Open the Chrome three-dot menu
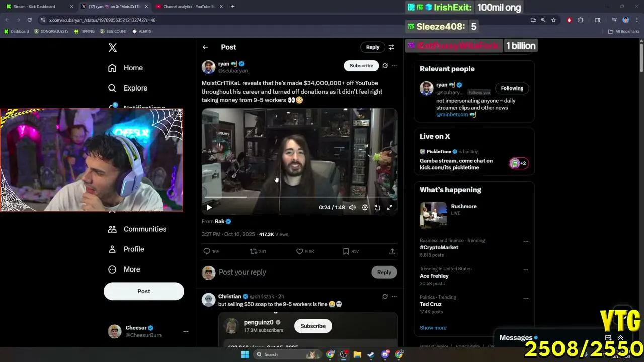The image size is (644, 362). click(636, 20)
